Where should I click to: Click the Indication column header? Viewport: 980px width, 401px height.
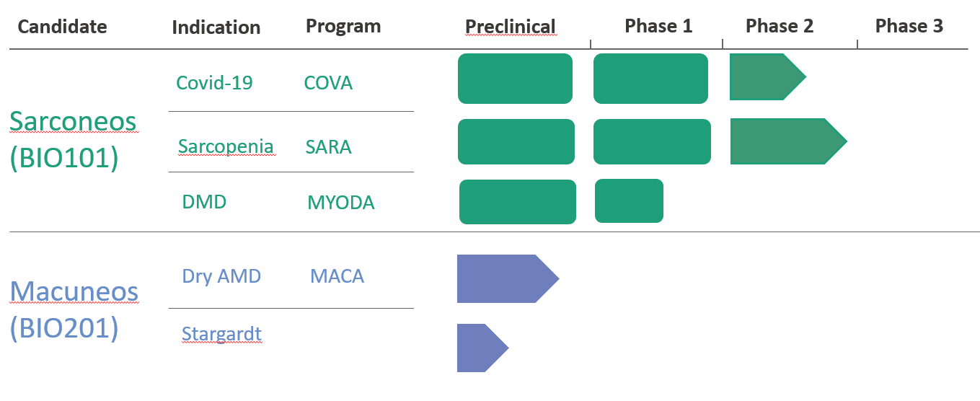pos(216,27)
